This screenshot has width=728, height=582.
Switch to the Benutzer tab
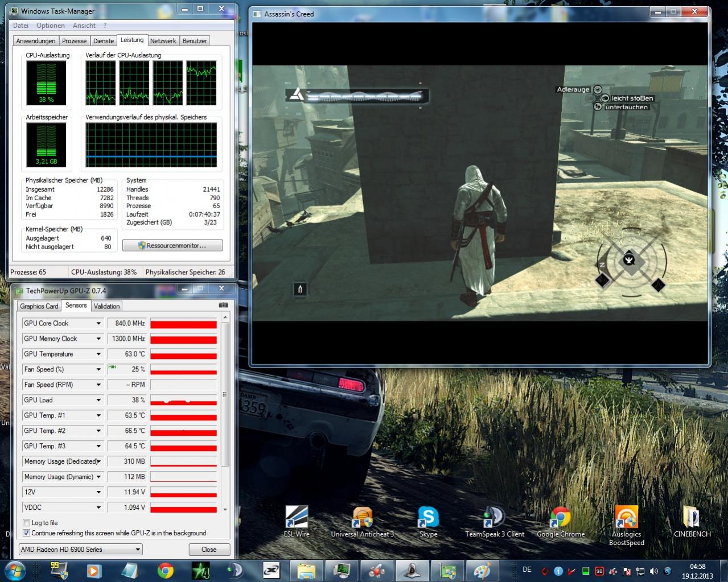click(x=195, y=41)
